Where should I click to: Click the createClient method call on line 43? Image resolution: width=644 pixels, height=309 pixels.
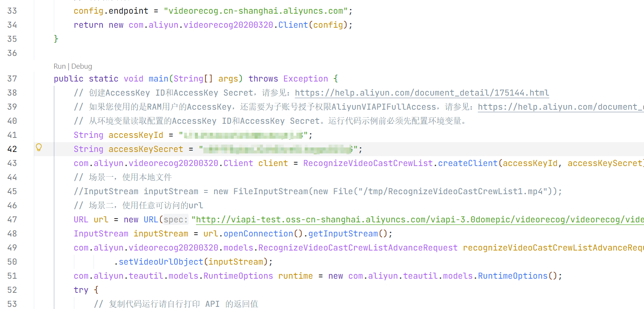(468, 163)
